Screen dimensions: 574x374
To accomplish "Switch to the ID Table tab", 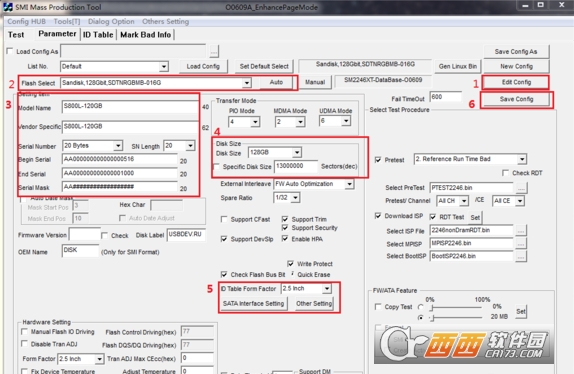I will 98,35.
